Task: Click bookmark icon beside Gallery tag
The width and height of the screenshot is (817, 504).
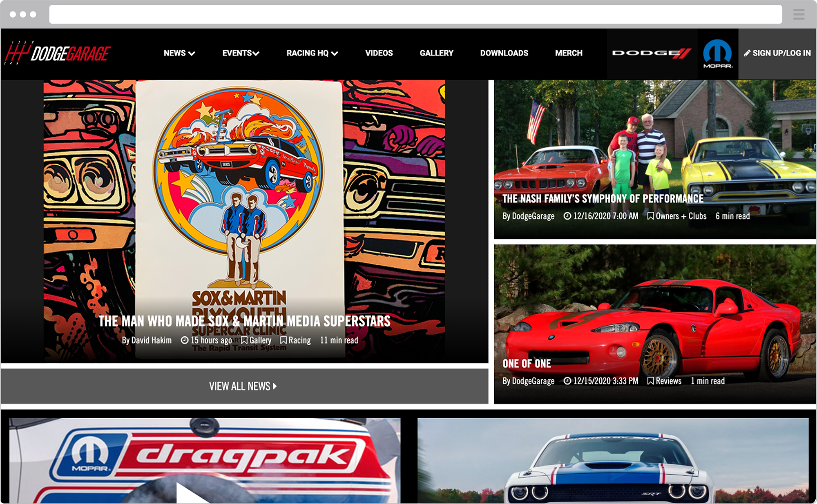Action: point(244,340)
